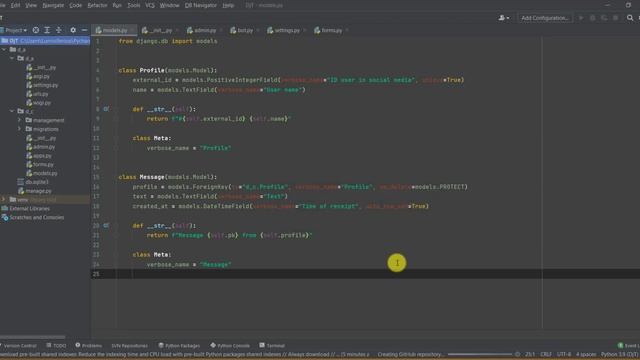This screenshot has width=640, height=360.
Task: Open the Problems tool window
Action: (x=89, y=346)
